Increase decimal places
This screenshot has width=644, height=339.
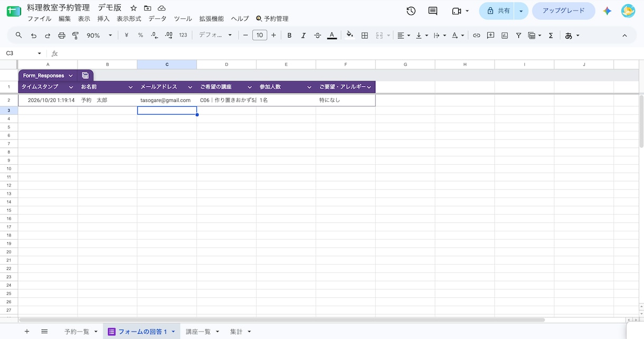click(x=169, y=35)
